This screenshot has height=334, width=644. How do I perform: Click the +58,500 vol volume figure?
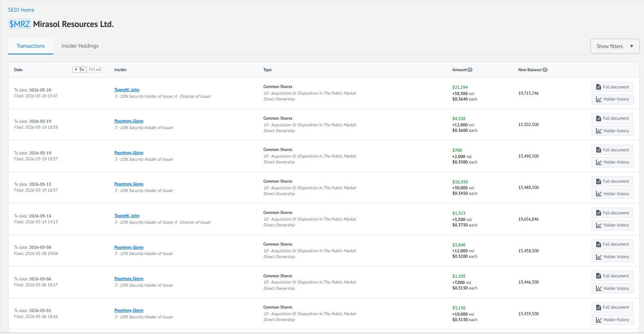[x=463, y=93]
